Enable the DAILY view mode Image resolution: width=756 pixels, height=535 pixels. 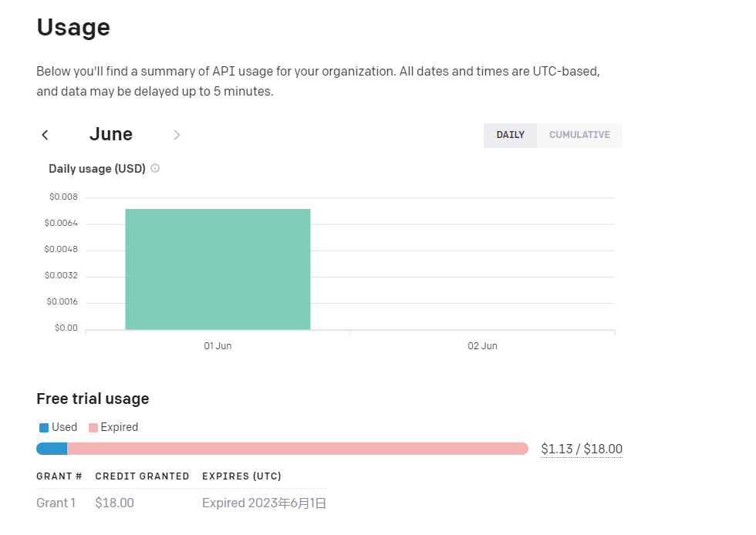(510, 135)
